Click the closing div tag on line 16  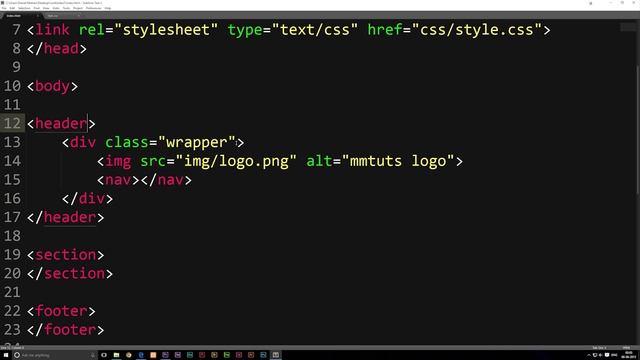point(87,198)
